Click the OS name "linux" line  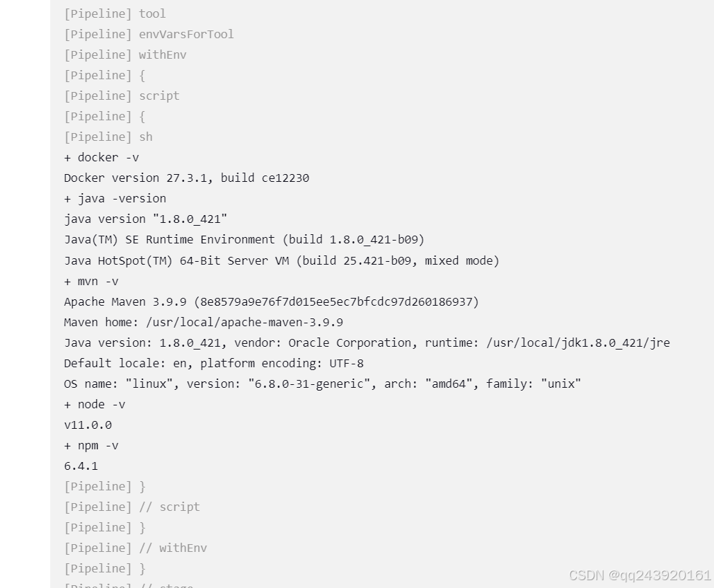click(322, 384)
